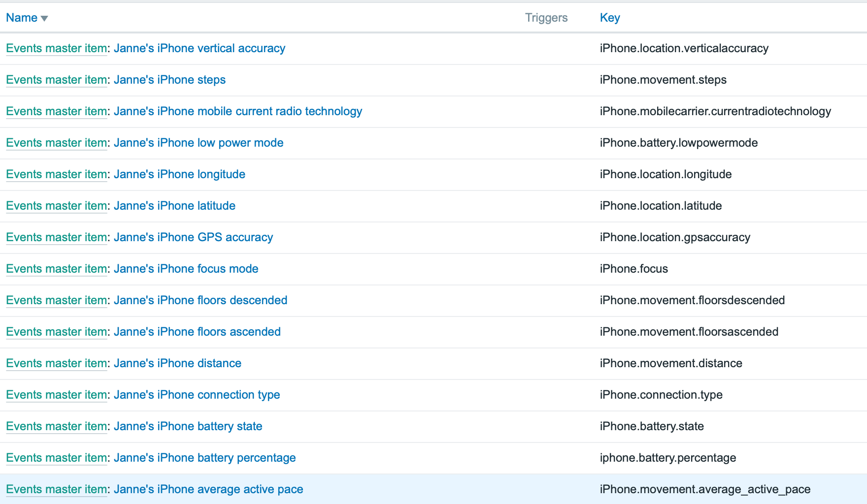
Task: Click Events master item in vertical accuracy row
Action: pyautogui.click(x=56, y=48)
